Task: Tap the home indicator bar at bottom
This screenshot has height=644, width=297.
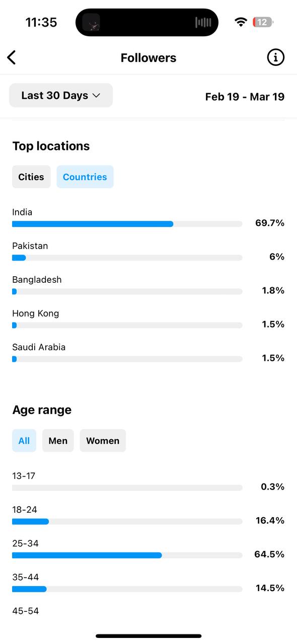Action: (148, 636)
